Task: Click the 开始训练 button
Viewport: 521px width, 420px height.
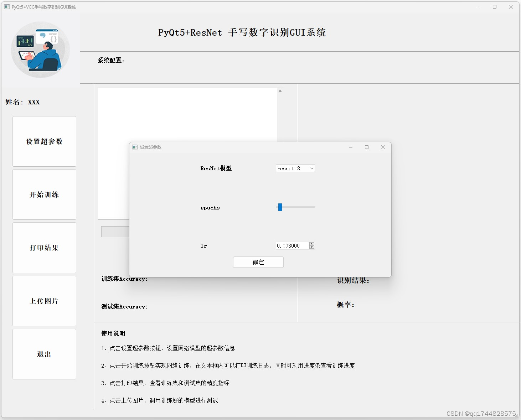Action: tap(44, 195)
